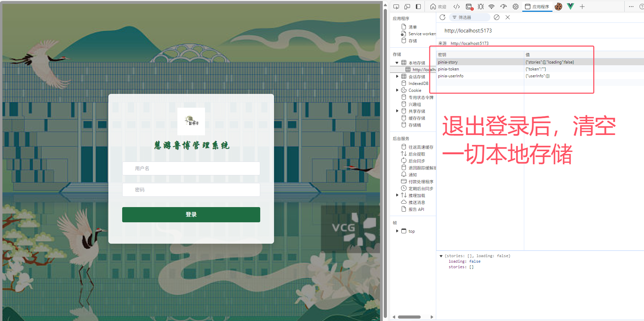Open IndexedDB in the sidebar
Screen dimensions: 644x321
coord(418,84)
